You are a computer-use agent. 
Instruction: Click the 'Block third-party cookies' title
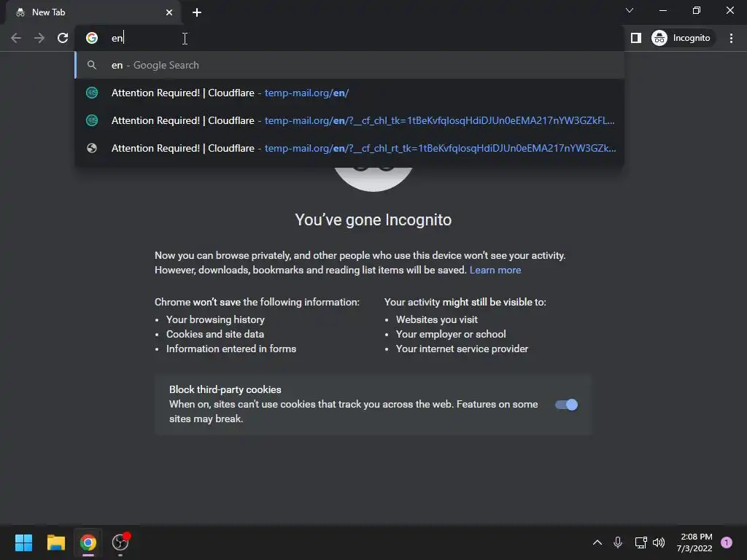coord(225,389)
